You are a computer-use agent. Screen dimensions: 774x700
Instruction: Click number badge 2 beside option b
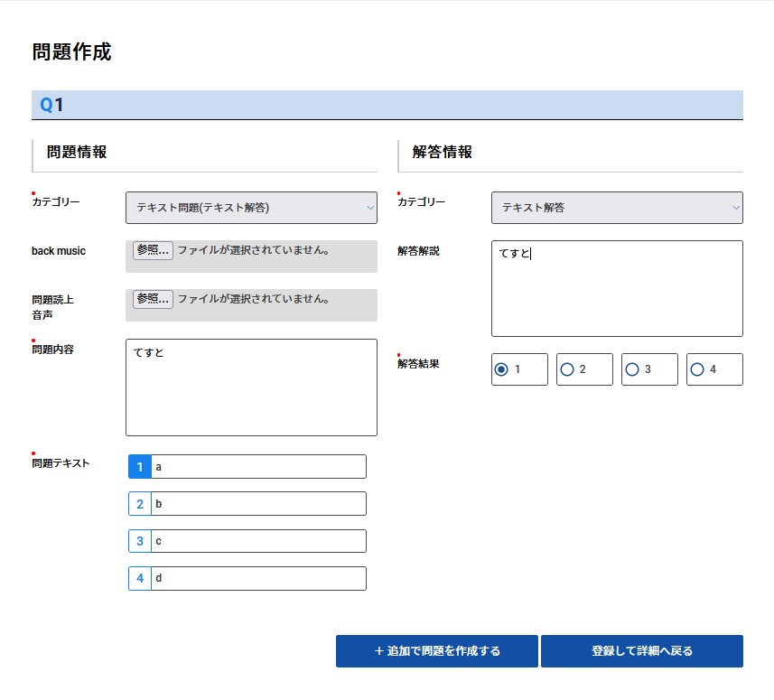click(140, 504)
